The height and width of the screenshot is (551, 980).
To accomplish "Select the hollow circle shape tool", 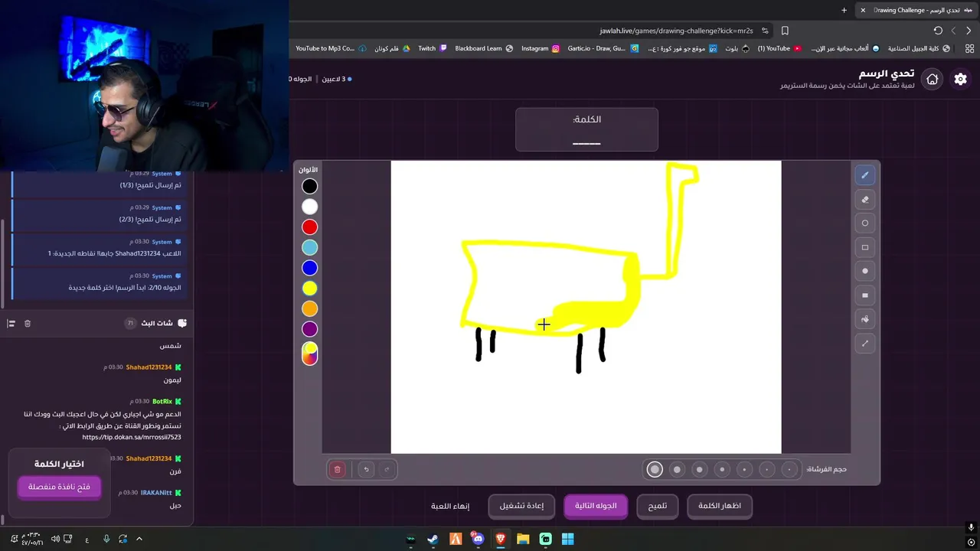I will coord(865,223).
